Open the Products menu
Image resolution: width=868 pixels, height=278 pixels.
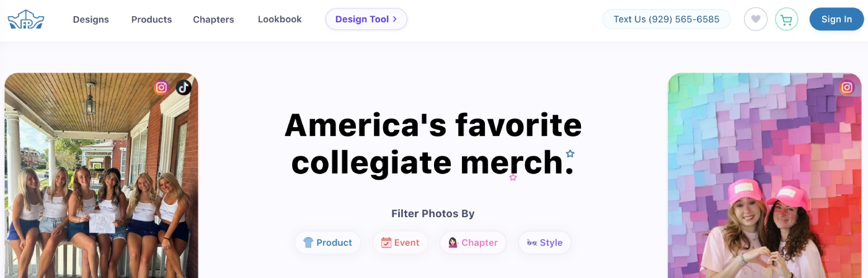[x=151, y=19]
